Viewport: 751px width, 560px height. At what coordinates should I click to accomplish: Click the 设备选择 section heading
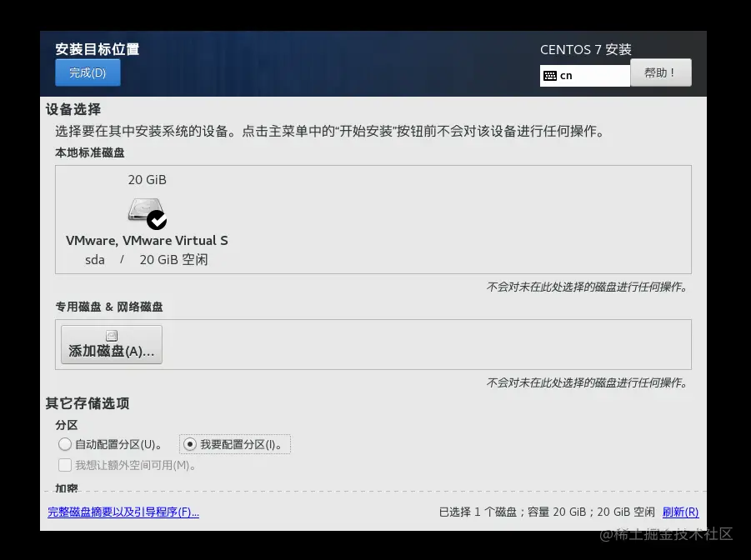click(73, 109)
